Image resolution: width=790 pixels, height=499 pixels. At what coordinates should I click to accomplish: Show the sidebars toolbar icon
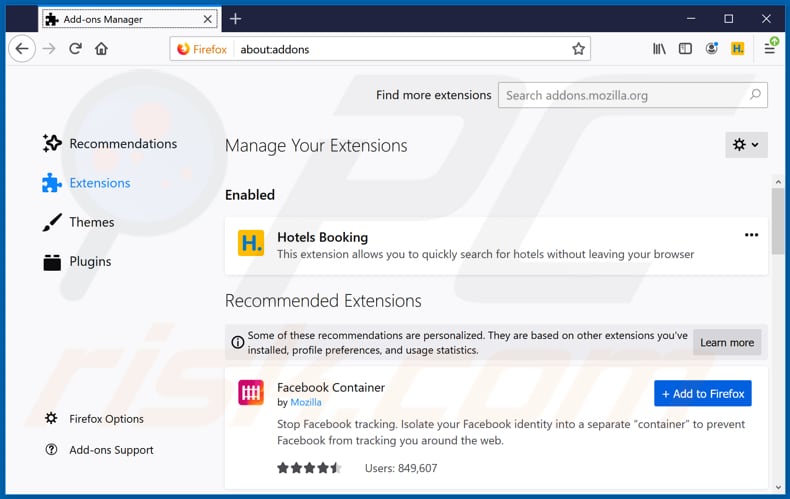(685, 49)
